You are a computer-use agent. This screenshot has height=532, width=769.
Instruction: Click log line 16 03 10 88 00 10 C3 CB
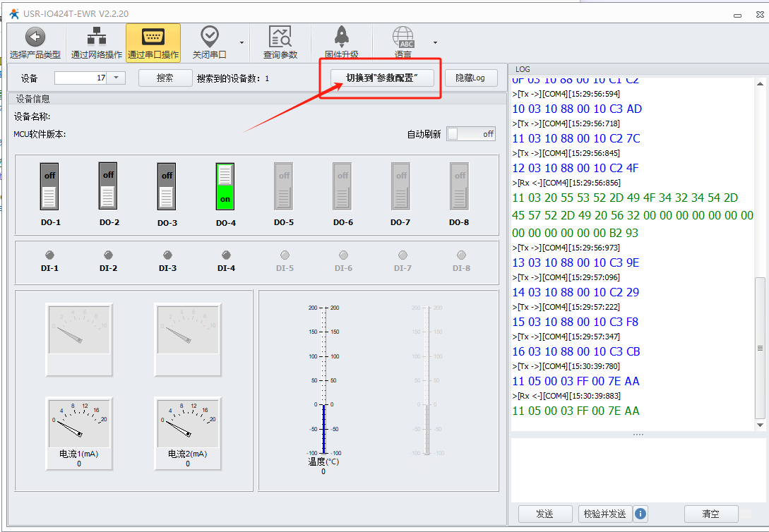click(576, 351)
